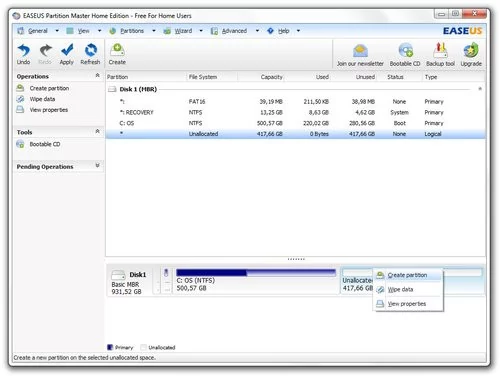The image size is (500, 376).
Task: Open the Help menu
Action: [284, 31]
